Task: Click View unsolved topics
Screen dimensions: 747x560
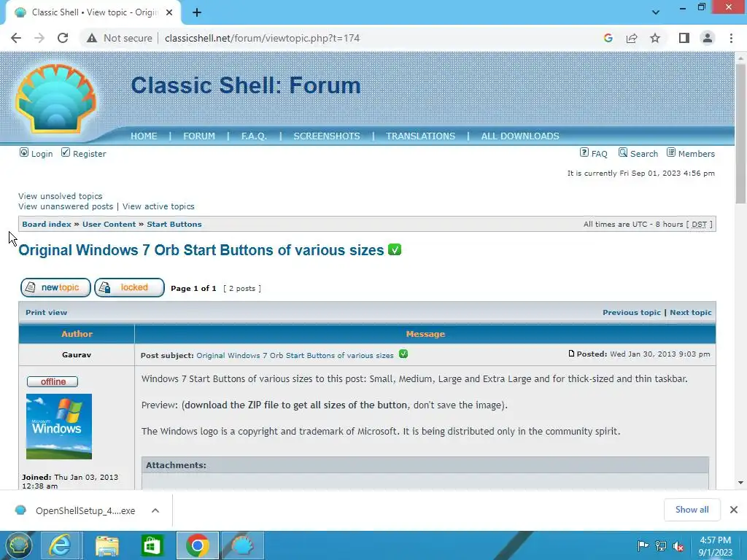Action: (61, 196)
